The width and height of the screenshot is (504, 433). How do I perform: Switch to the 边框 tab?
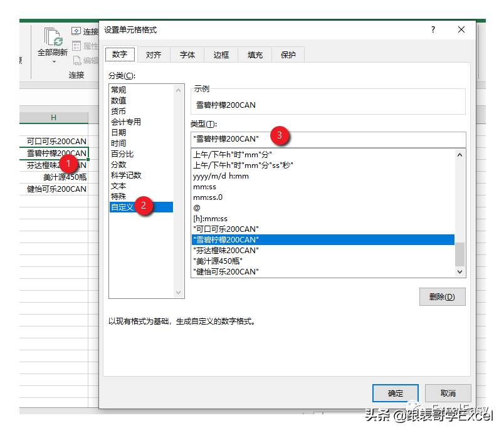click(221, 55)
